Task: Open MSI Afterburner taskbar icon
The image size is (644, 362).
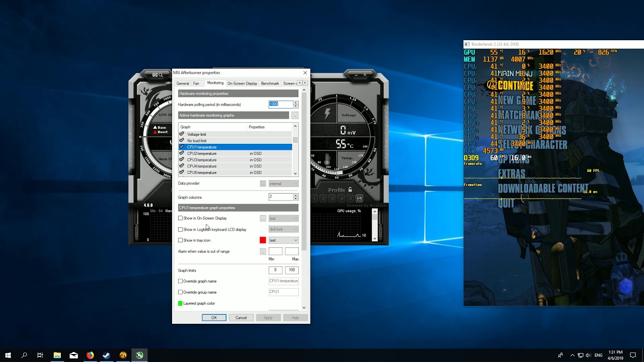Action: point(139,355)
